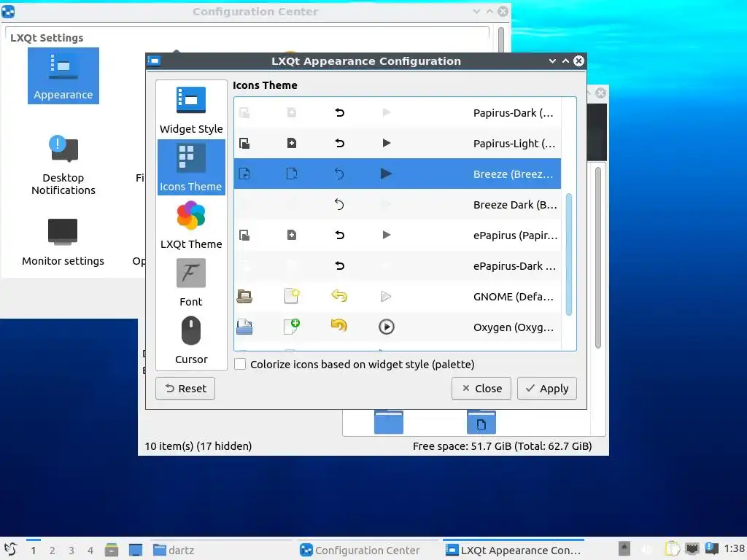Switch to the Font section
This screenshot has width=747, height=560.
tap(191, 282)
